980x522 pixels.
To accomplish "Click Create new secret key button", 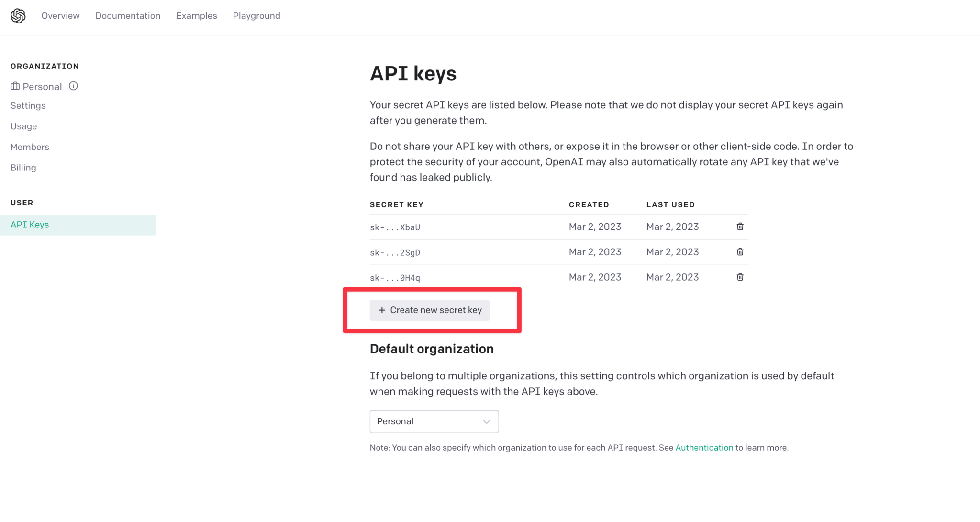I will [429, 310].
